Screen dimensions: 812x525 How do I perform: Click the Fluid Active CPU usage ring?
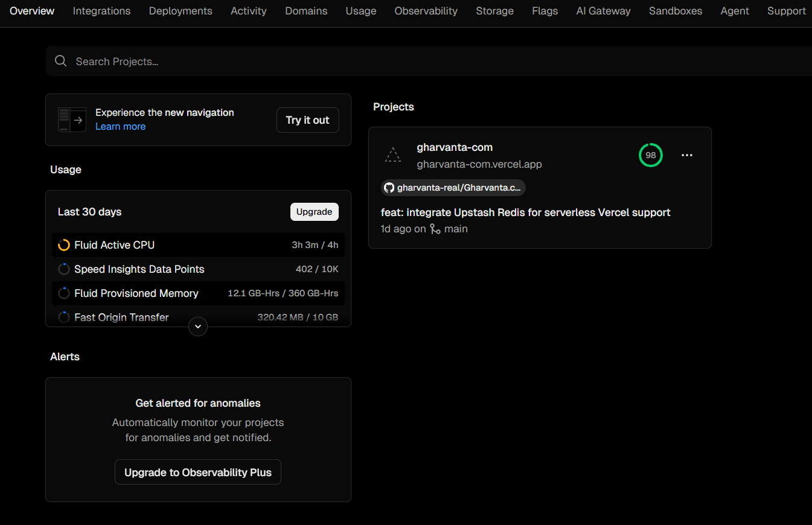pyautogui.click(x=64, y=245)
